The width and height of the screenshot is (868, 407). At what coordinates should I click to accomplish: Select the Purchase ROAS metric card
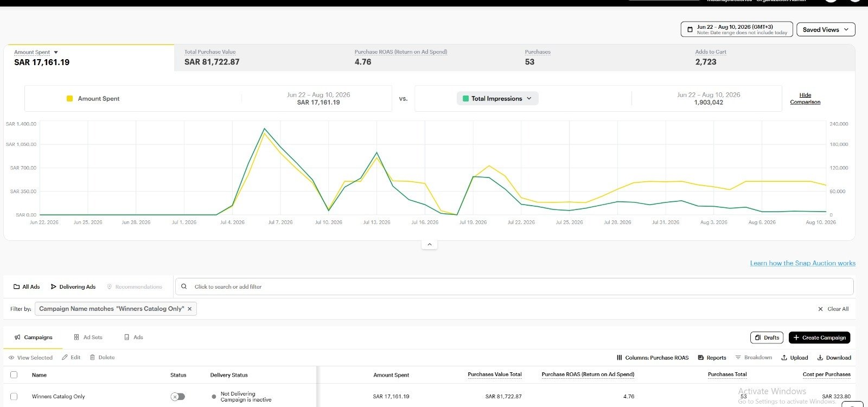pos(430,58)
